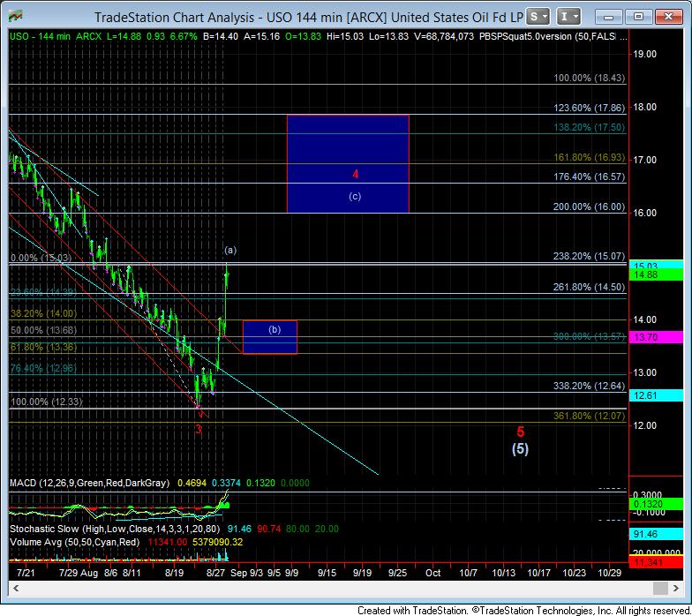
Task: Open the I dropdown in title bar
Action: pos(568,17)
